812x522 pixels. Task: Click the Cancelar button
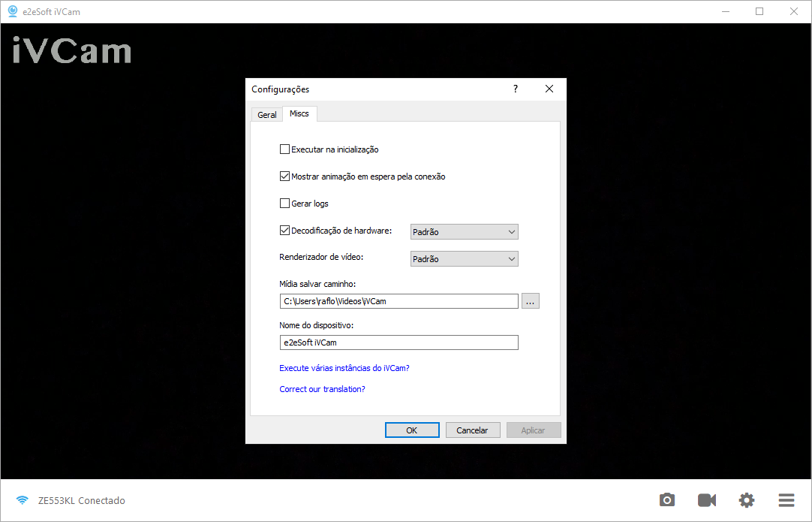[x=473, y=430]
